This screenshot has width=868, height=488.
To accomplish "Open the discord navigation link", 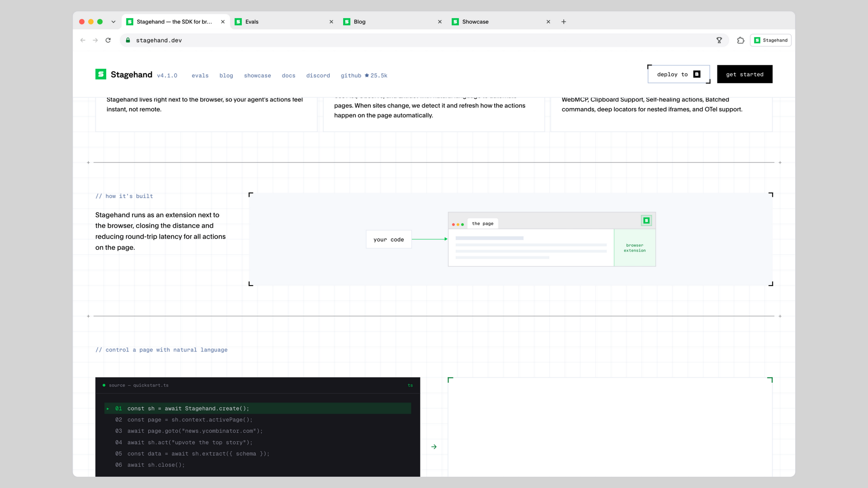I will click(x=318, y=75).
